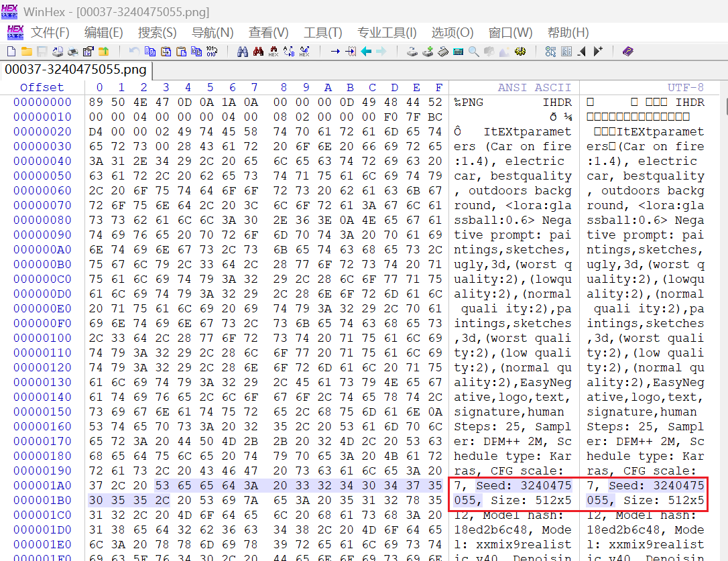Click the purple Help book icon

(627, 52)
